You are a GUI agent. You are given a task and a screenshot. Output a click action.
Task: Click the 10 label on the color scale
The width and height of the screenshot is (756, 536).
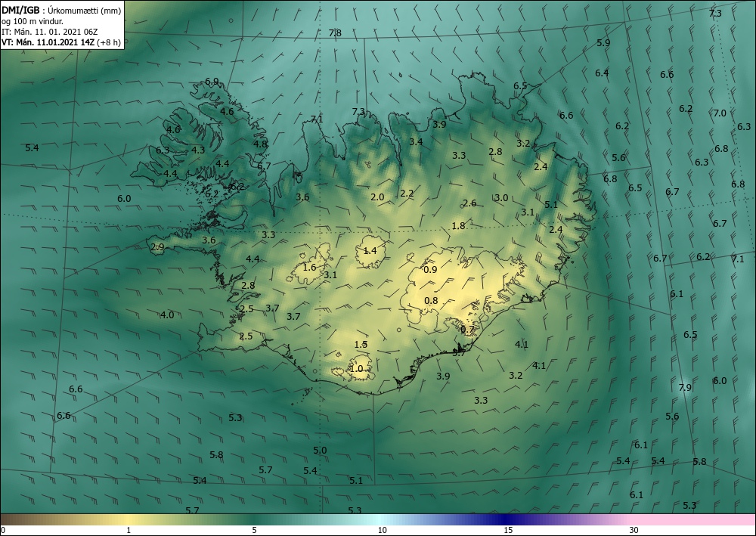[x=382, y=530]
